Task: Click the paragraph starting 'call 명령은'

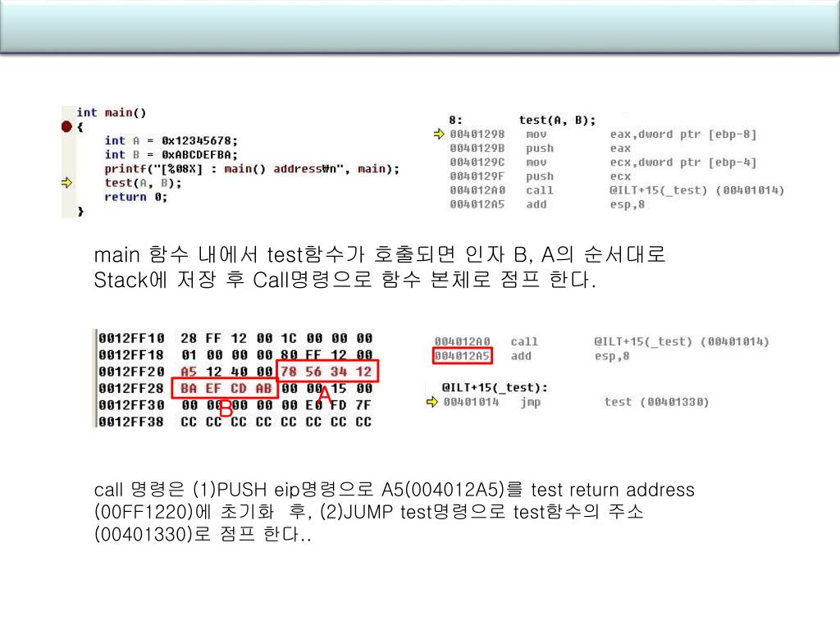Action: (395, 512)
